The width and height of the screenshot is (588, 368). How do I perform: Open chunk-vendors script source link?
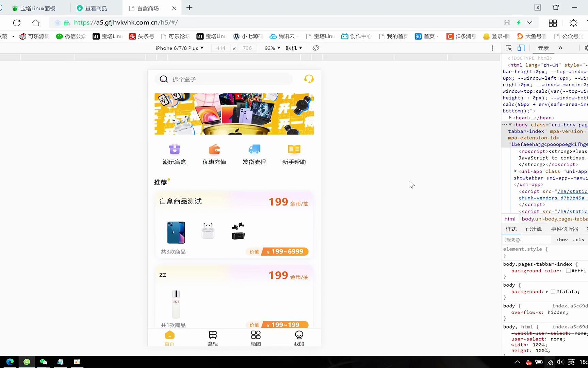pyautogui.click(x=553, y=198)
